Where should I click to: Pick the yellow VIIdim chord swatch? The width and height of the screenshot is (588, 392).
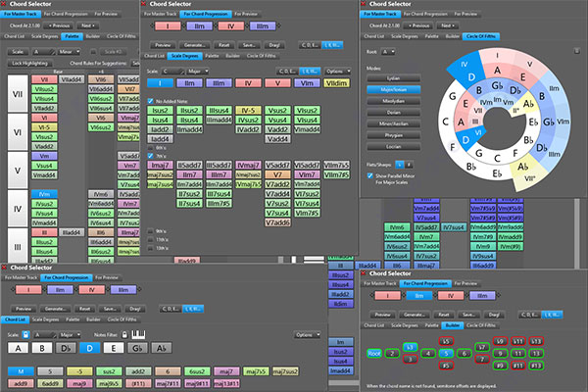point(336,83)
